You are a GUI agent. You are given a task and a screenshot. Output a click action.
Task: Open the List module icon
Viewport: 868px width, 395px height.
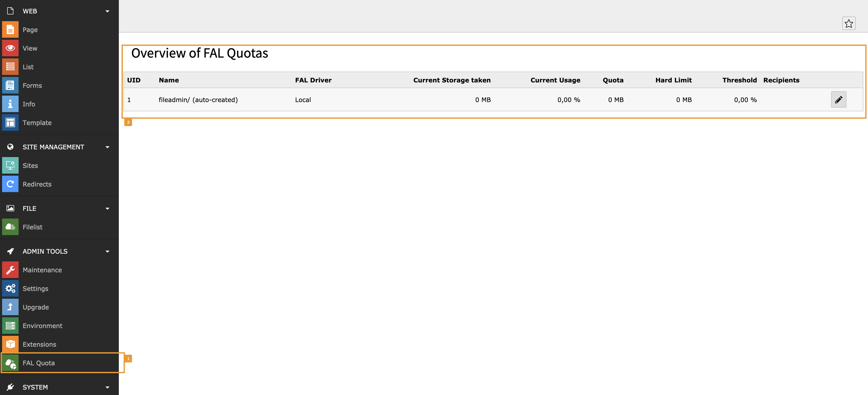[10, 67]
